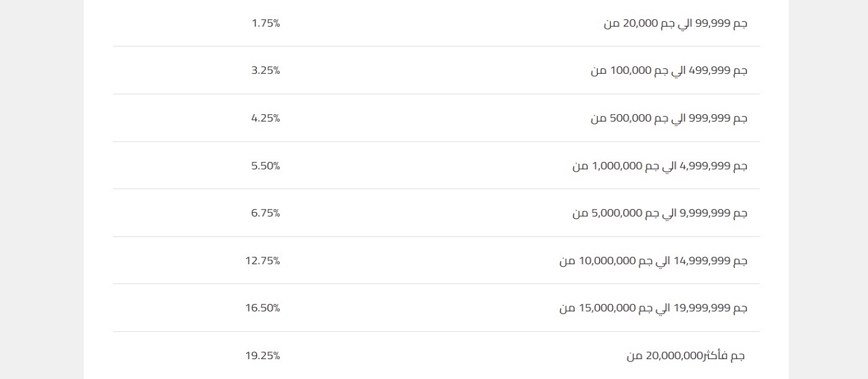Image resolution: width=868 pixels, height=379 pixels.
Task: Click the 20,000 lower limit amount
Action: click(639, 24)
